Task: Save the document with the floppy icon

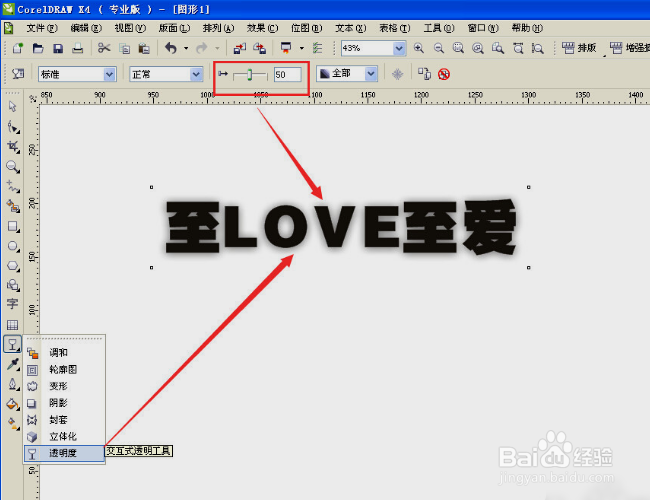Action: pos(58,49)
